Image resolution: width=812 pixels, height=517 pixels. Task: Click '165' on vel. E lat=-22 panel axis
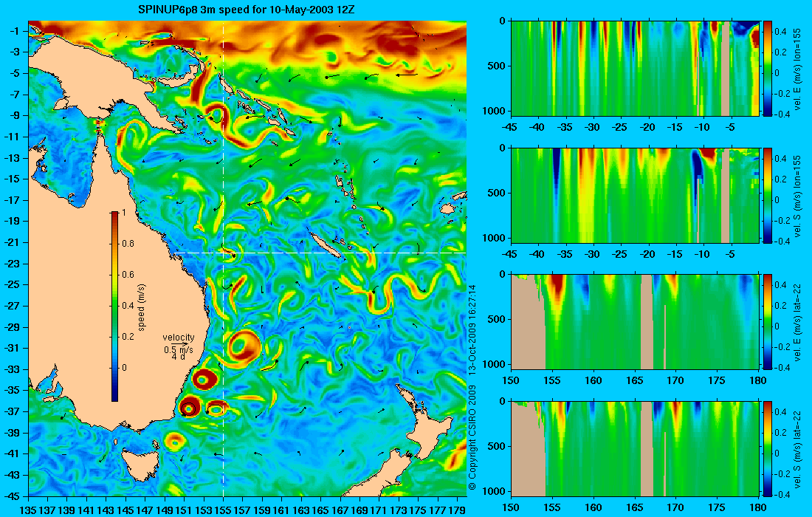pyautogui.click(x=635, y=381)
